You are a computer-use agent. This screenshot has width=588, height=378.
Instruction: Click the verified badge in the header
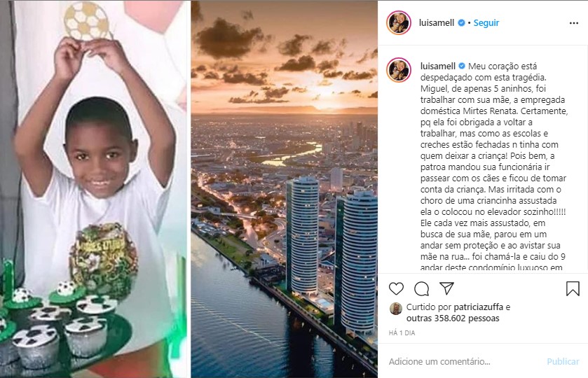(x=462, y=23)
